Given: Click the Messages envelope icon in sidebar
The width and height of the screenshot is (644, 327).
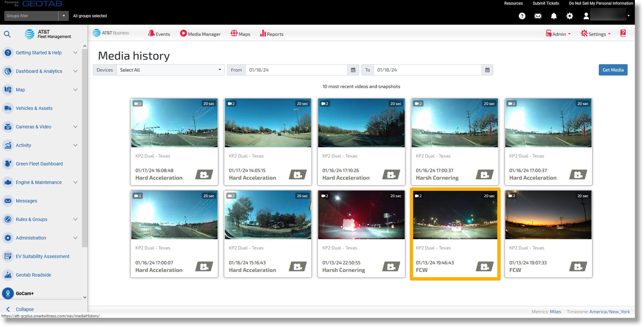Looking at the screenshot, I should tap(8, 201).
